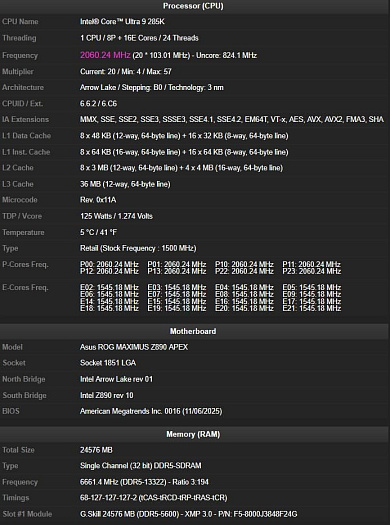The image size is (390, 525).
Task: Select the CPU name Intel Core Ultra 9 285K
Action: point(122,22)
